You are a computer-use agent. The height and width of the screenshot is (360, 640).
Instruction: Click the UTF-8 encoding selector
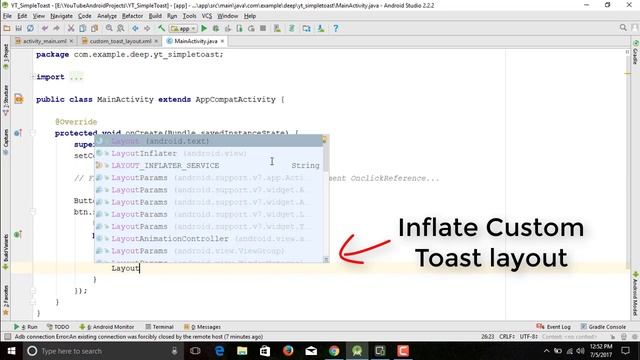click(528, 337)
